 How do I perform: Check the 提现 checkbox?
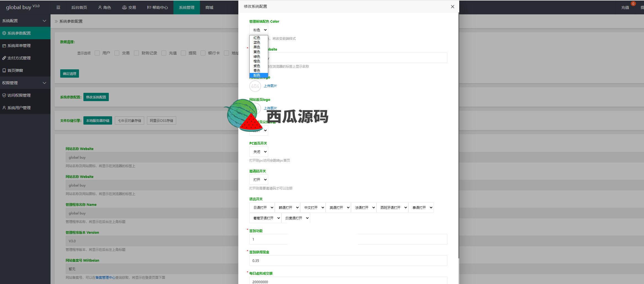click(183, 53)
